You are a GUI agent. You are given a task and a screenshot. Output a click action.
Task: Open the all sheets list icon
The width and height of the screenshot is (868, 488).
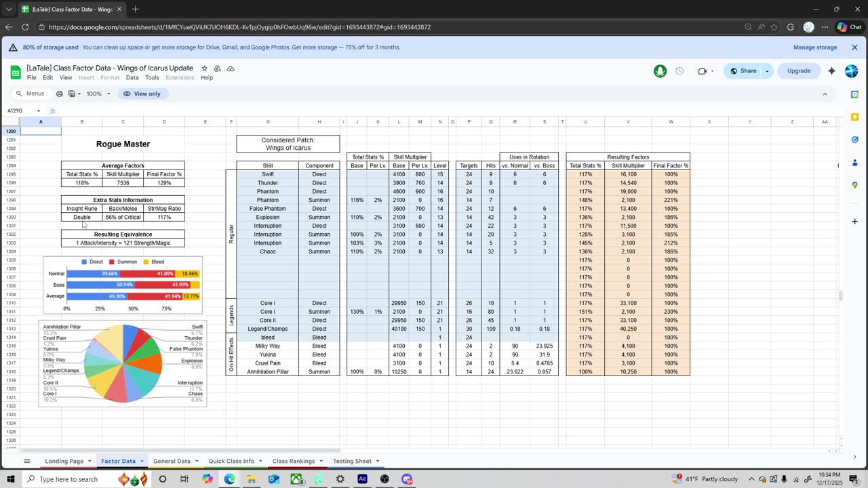coord(27,461)
